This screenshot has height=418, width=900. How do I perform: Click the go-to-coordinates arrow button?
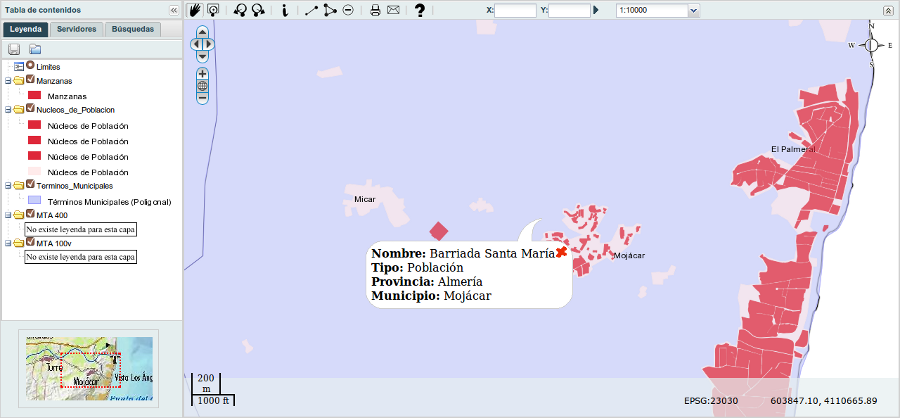(x=596, y=10)
